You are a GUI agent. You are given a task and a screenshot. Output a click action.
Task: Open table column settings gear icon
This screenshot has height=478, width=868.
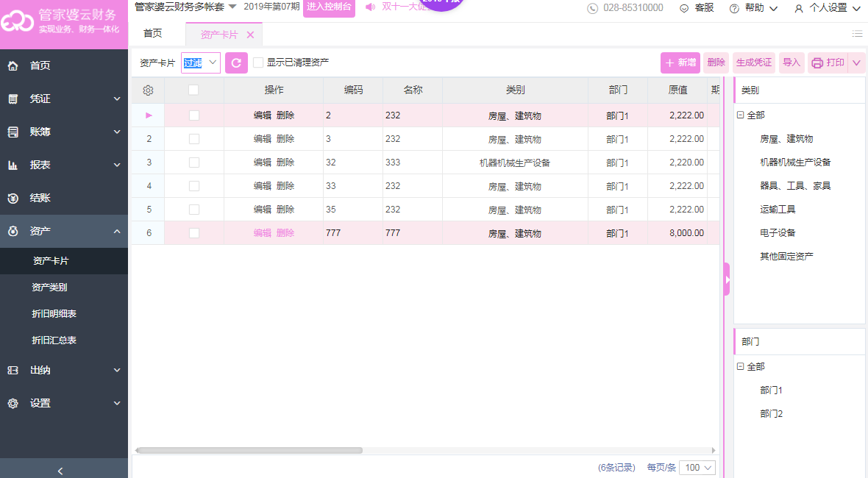148,90
